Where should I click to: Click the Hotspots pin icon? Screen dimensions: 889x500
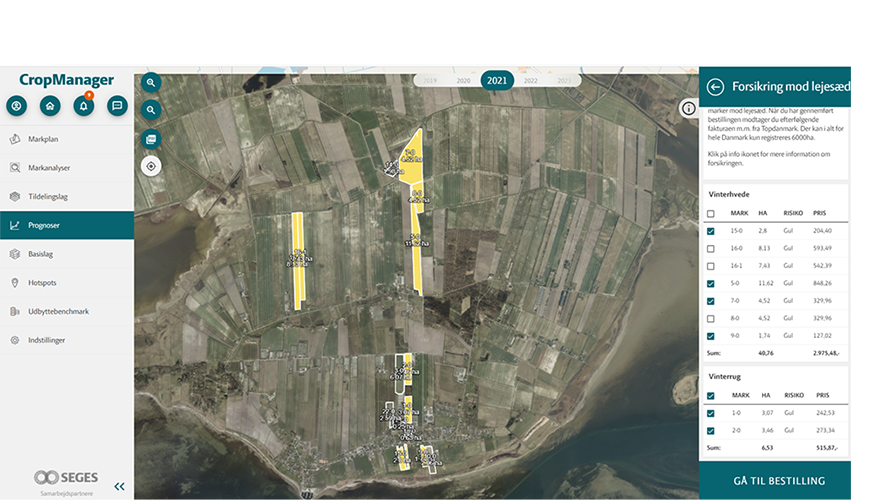(x=15, y=283)
